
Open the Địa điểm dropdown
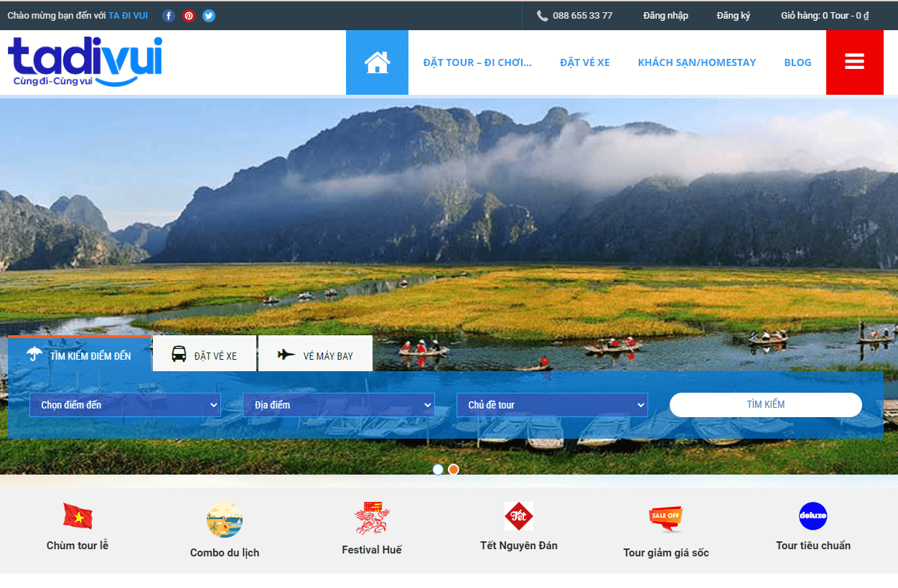(338, 404)
